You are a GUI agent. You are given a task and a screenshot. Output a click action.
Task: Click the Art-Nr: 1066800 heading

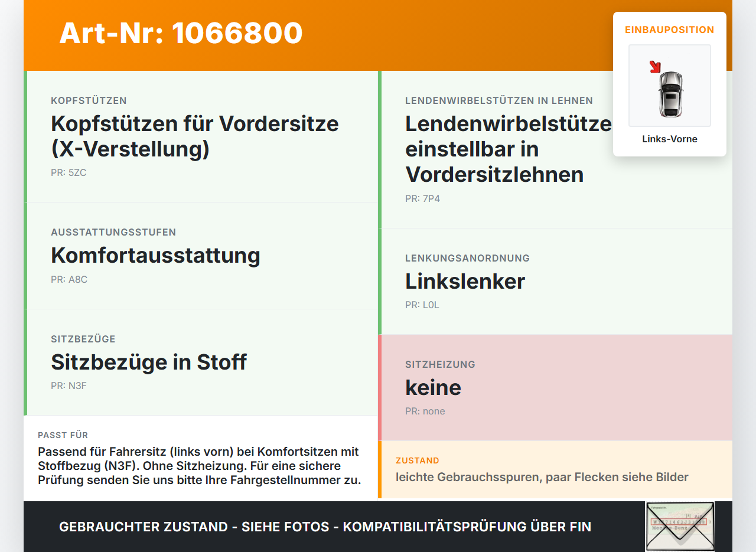(x=181, y=33)
